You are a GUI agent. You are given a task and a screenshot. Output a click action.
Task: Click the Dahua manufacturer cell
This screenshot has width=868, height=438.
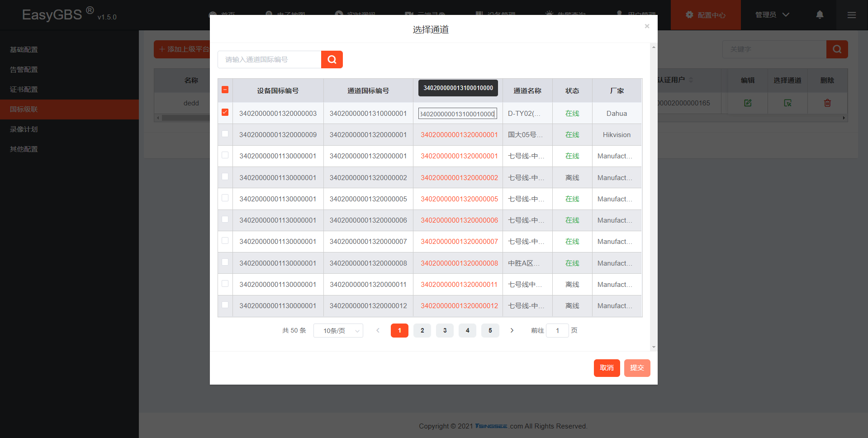coord(617,114)
